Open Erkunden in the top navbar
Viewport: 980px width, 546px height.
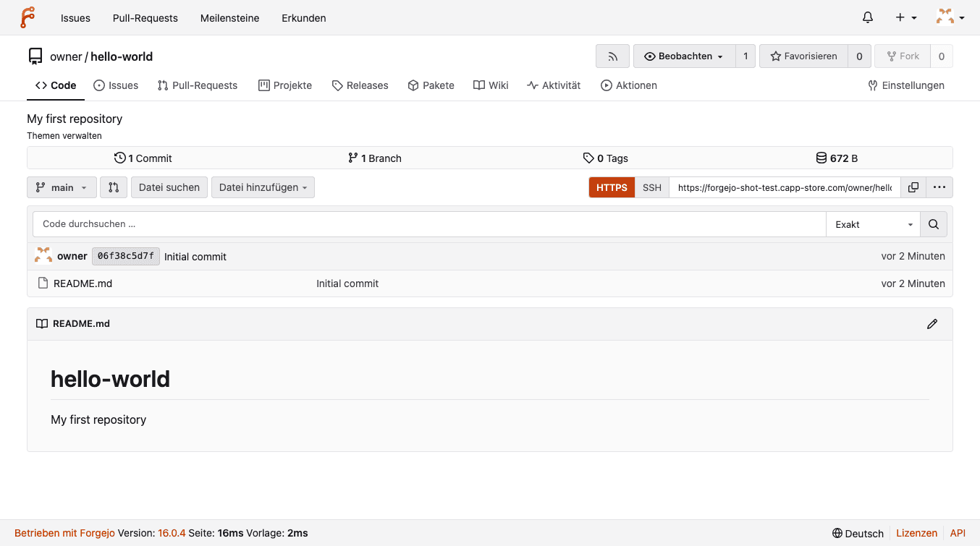coord(304,18)
